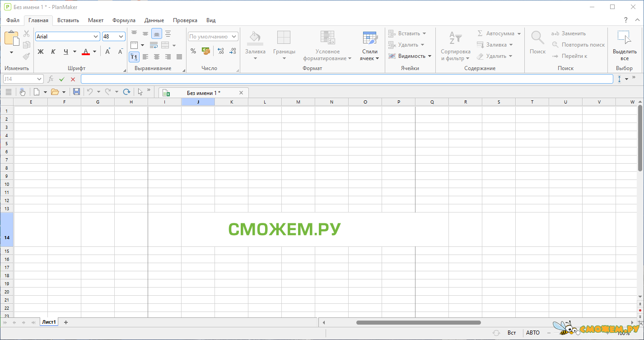Open the Arial font name dropdown
This screenshot has height=340, width=644.
coord(96,37)
